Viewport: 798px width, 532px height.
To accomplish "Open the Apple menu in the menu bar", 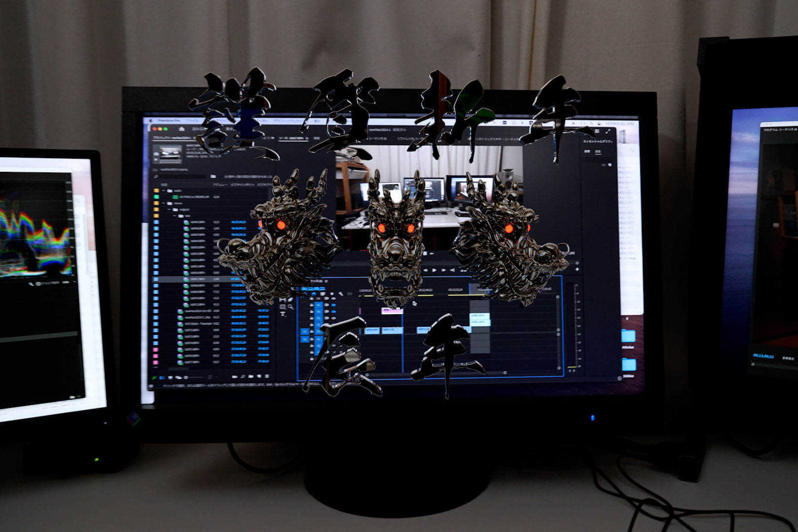I will (151, 120).
